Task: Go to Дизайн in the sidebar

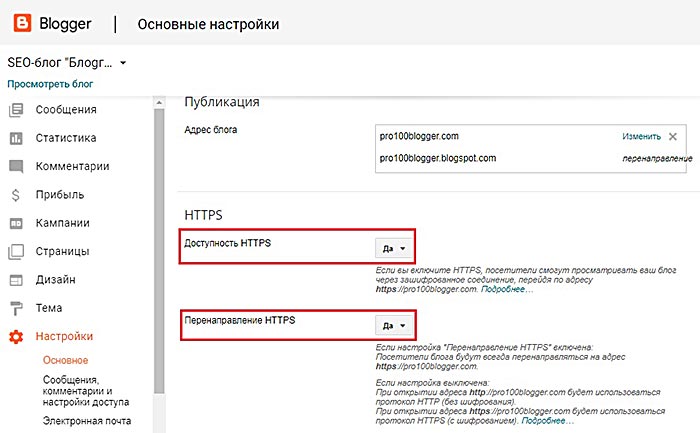Action: 55,280
